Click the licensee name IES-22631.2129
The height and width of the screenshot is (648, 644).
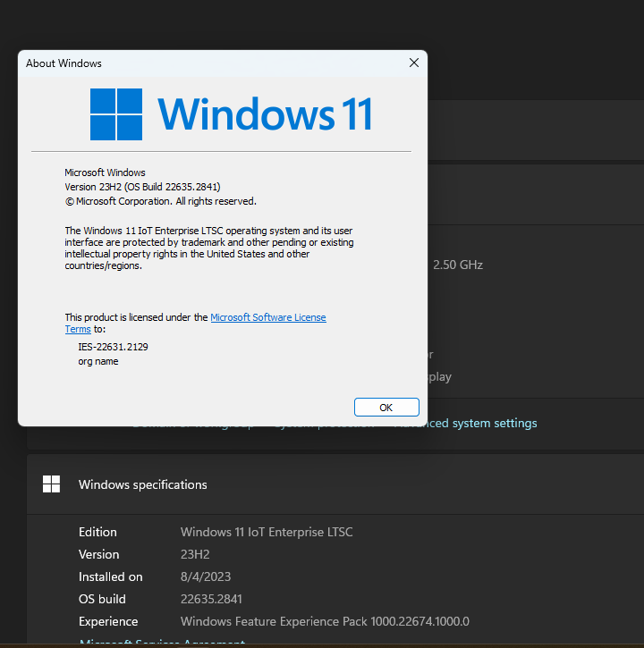tap(113, 347)
